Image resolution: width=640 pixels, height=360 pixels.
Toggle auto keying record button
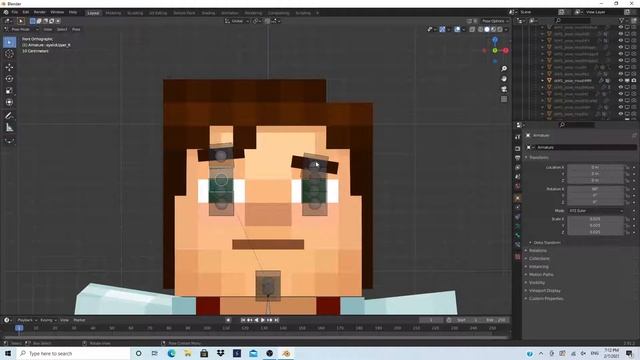pyautogui.click(x=228, y=320)
